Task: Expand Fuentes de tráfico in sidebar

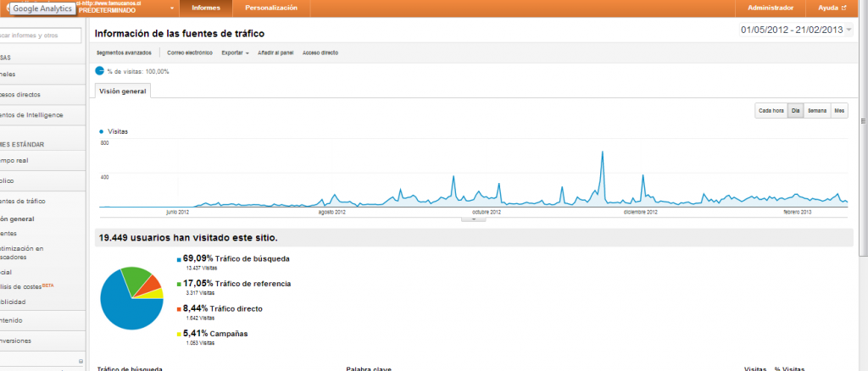Action: coord(23,202)
